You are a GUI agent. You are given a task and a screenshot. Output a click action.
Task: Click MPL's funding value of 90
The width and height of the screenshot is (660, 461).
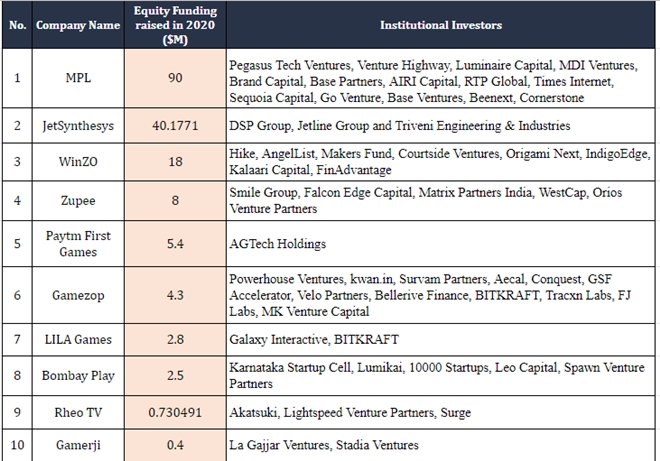pos(174,79)
